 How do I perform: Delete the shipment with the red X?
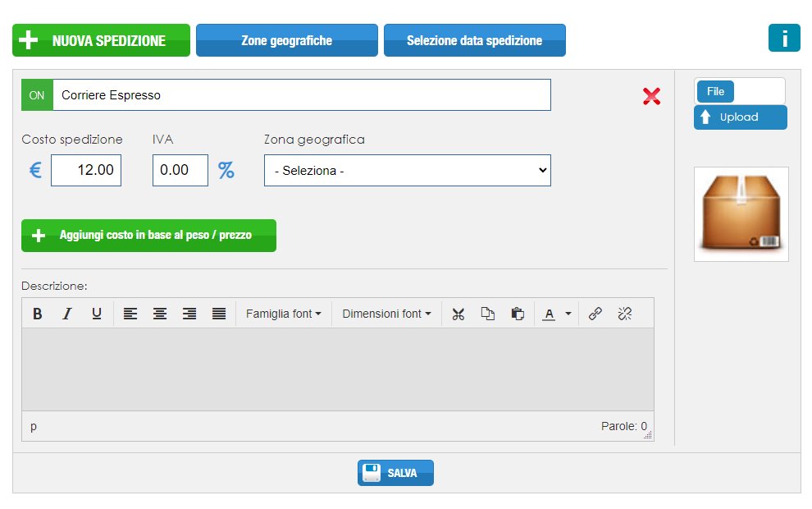click(651, 96)
